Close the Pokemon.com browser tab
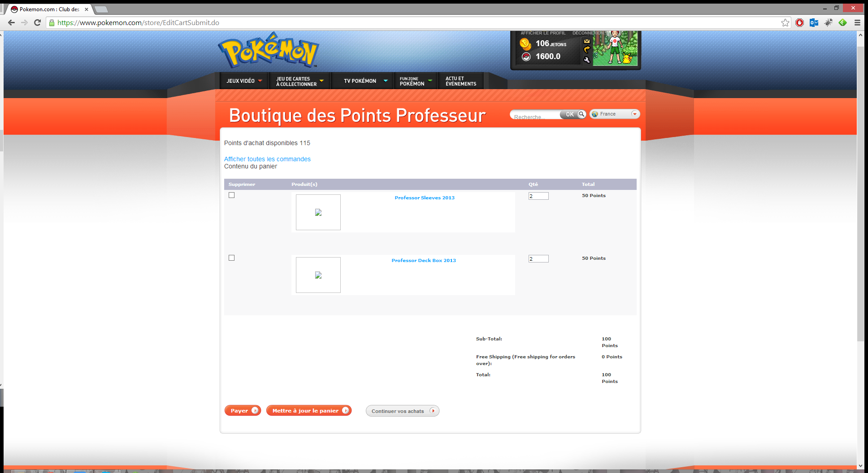The height and width of the screenshot is (473, 868). pos(87,9)
